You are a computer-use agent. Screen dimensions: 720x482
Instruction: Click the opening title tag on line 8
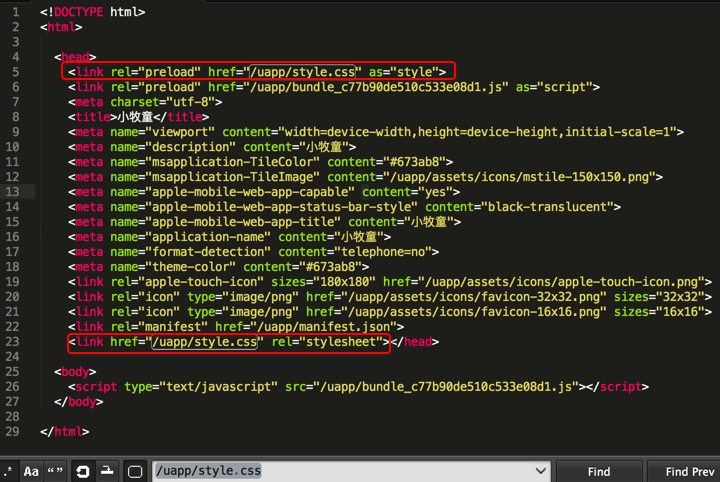click(x=93, y=117)
